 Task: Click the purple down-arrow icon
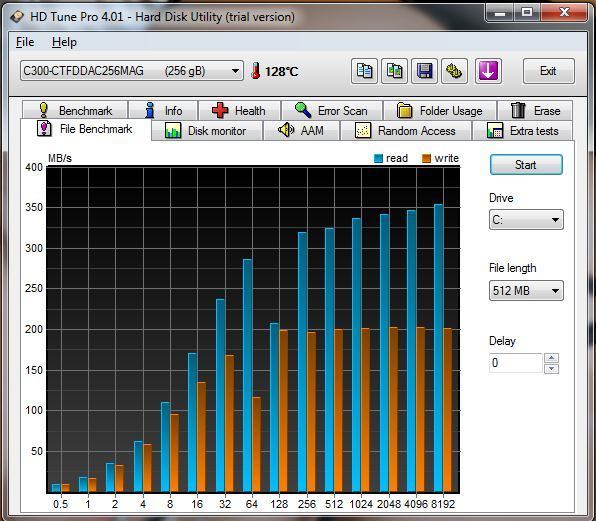click(x=488, y=71)
